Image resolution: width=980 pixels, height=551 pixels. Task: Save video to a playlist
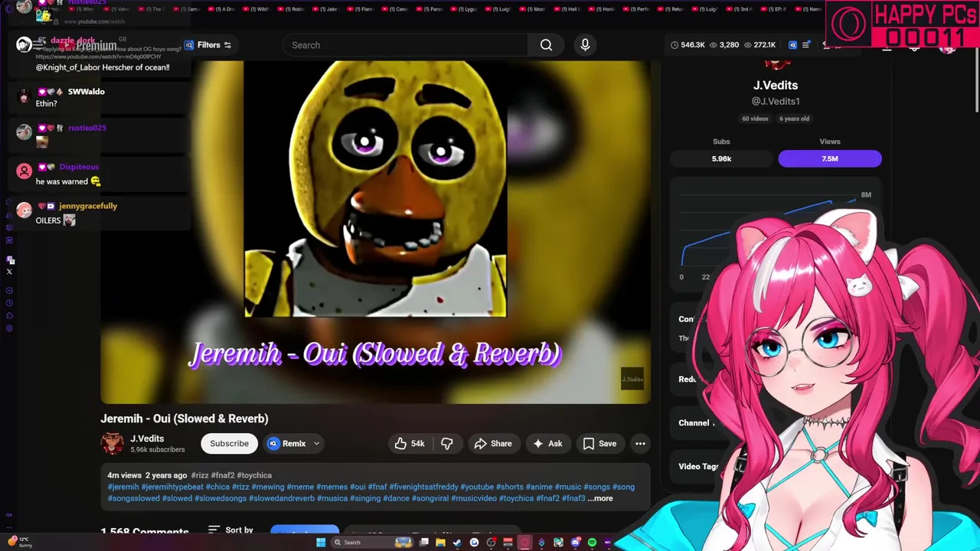pyautogui.click(x=599, y=444)
